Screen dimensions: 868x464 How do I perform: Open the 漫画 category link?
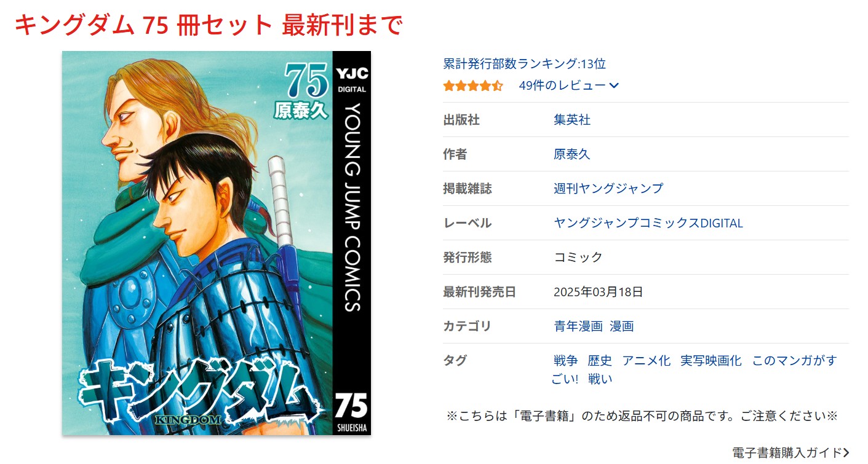click(x=622, y=326)
